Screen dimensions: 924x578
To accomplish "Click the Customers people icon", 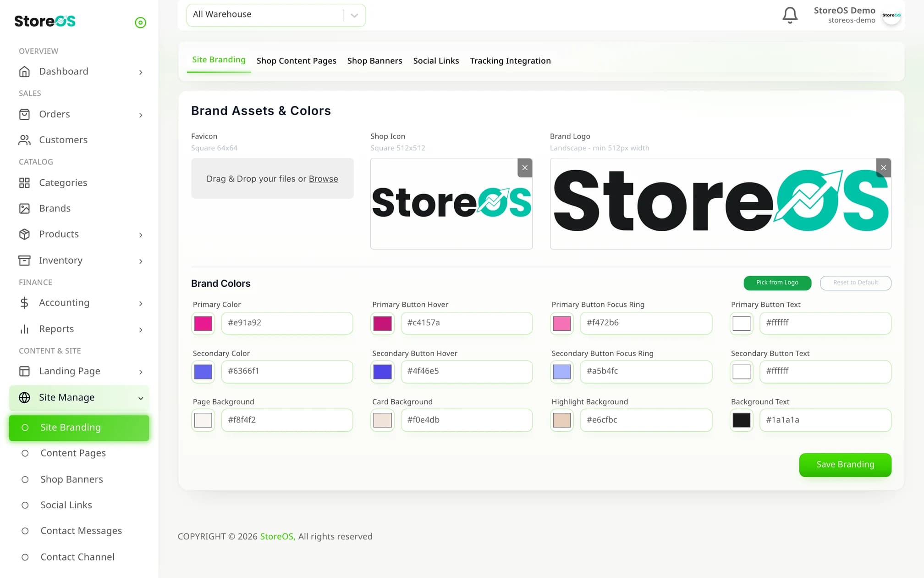I will tap(24, 140).
